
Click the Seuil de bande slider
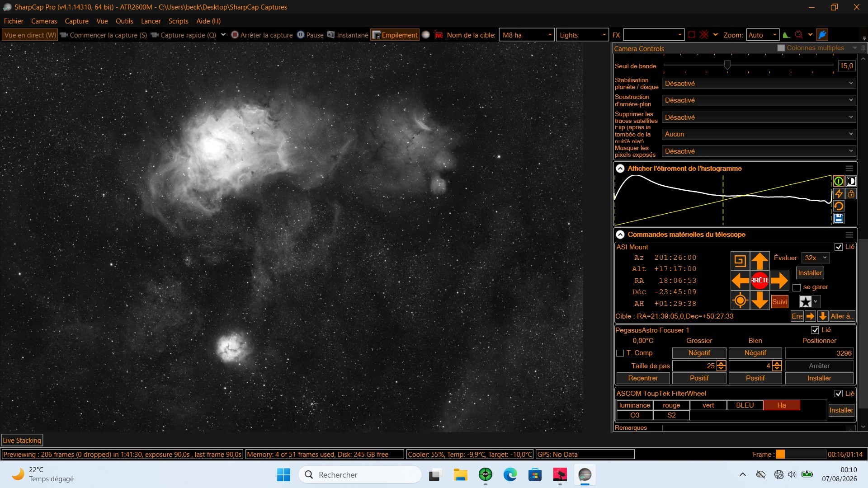pos(748,66)
